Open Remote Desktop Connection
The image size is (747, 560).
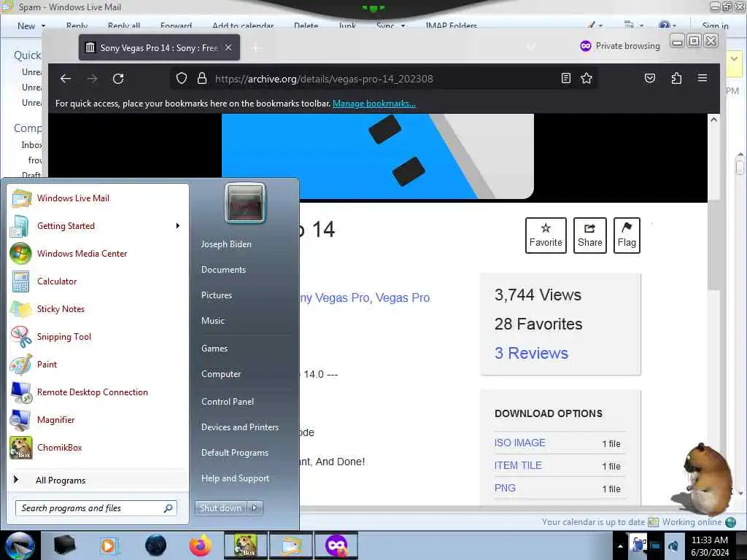98,392
